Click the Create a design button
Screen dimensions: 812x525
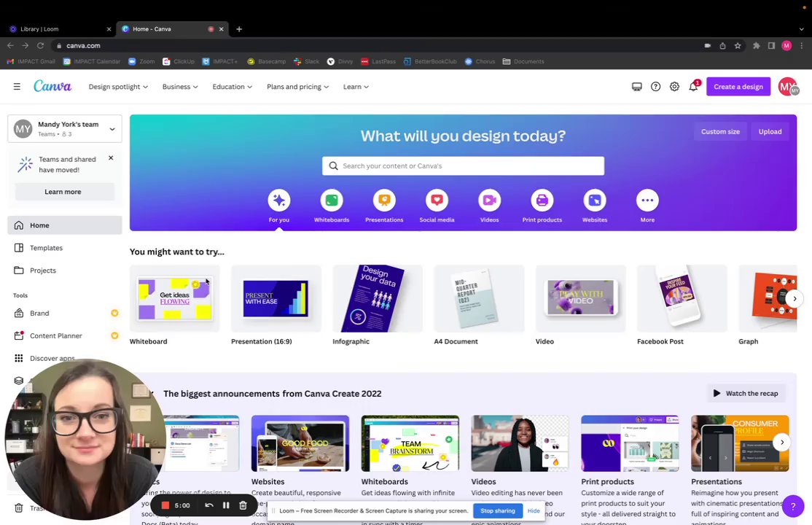coord(738,87)
